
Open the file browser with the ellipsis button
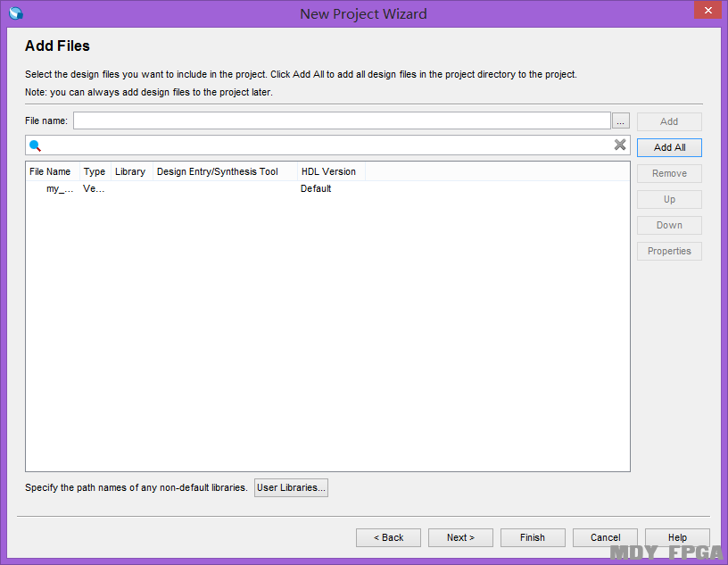(x=621, y=120)
